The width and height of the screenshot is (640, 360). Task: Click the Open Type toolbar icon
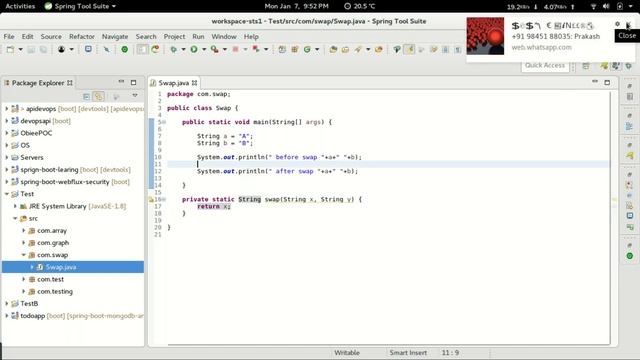pyautogui.click(x=333, y=49)
